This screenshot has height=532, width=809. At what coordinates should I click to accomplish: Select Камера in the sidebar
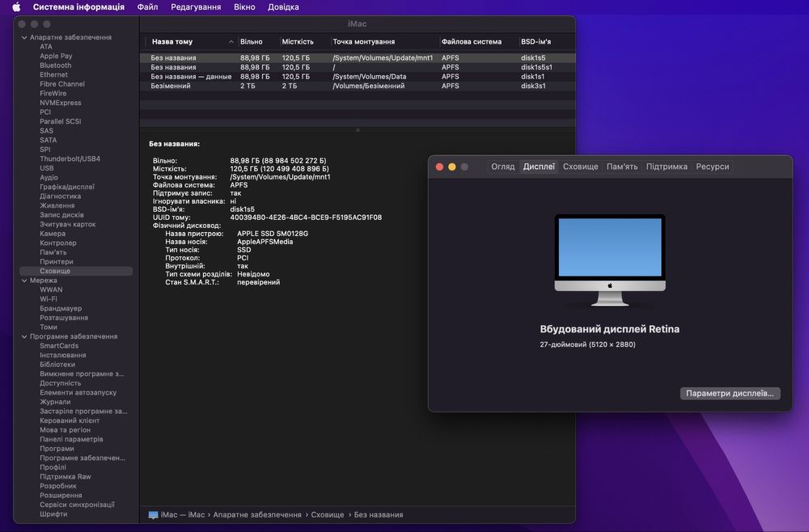tap(52, 234)
